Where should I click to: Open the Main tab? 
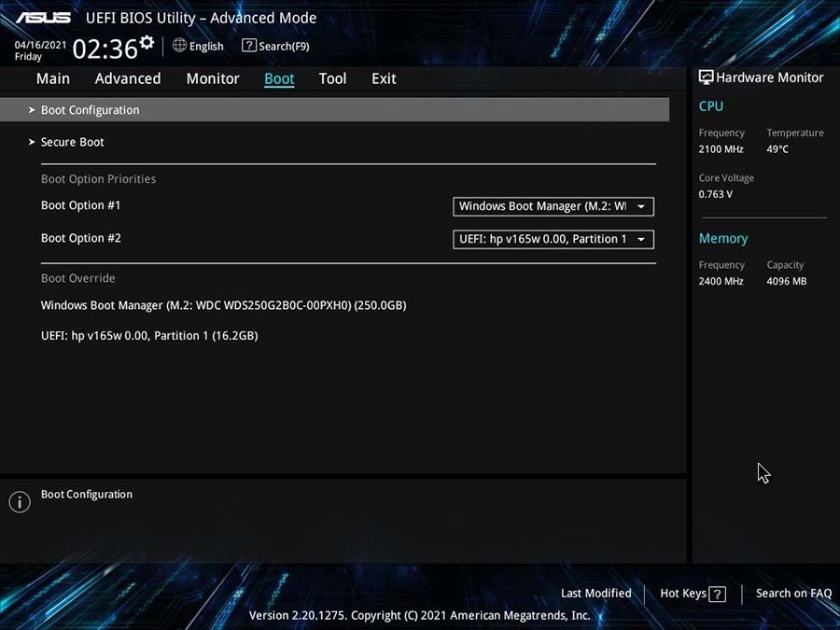click(x=53, y=78)
